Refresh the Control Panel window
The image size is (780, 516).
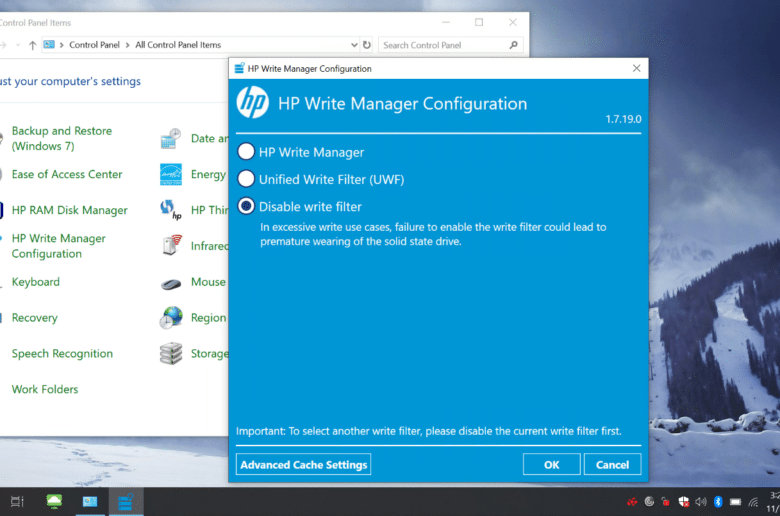click(367, 45)
